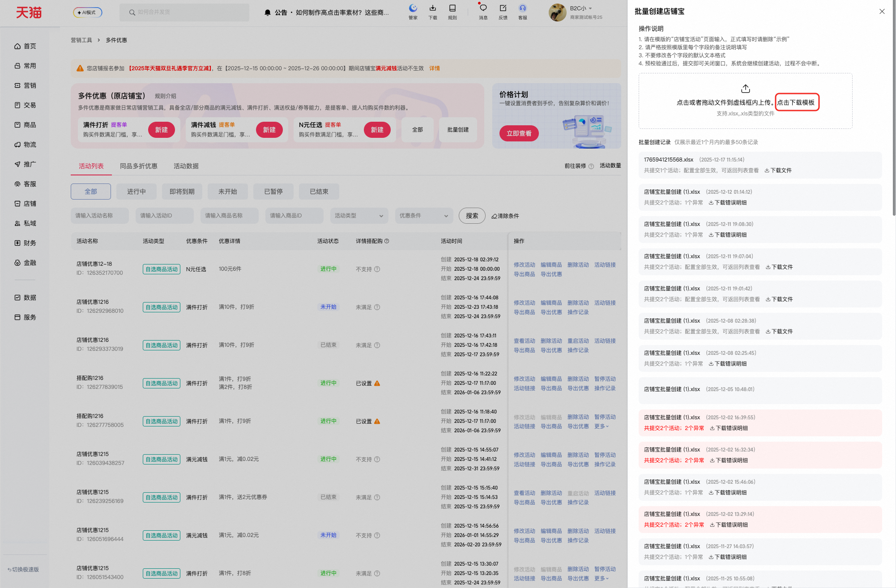Open 客服 headset icon in top bar
The width and height of the screenshot is (896, 588).
522,8
